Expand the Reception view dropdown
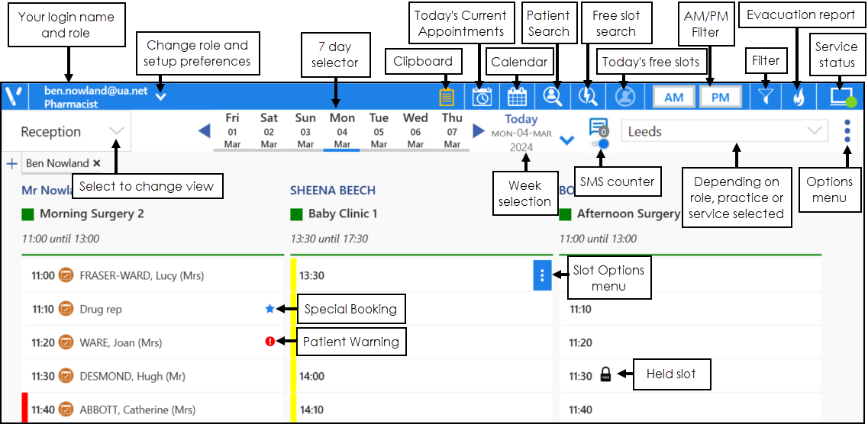The width and height of the screenshot is (868, 424). (116, 131)
